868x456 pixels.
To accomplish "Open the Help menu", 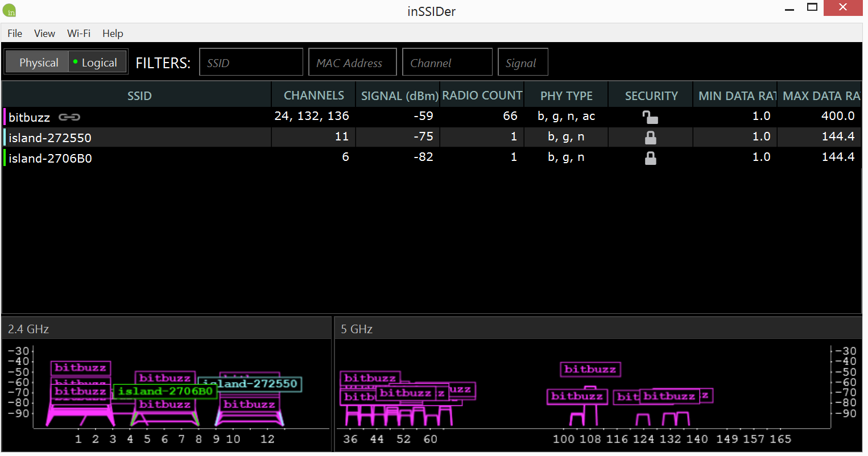I will click(113, 33).
